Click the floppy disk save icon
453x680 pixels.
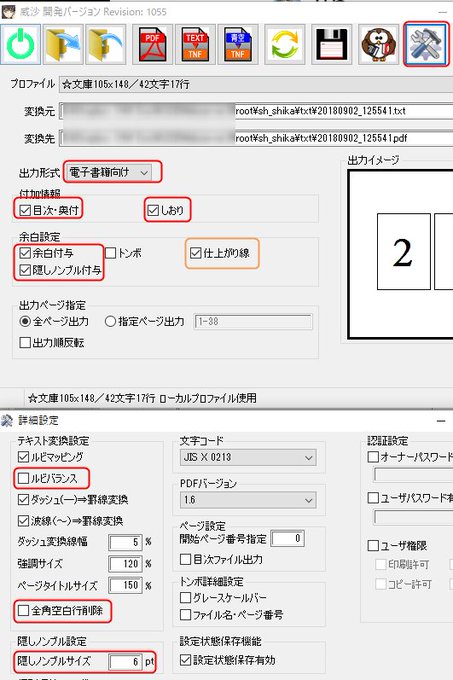pos(332,45)
